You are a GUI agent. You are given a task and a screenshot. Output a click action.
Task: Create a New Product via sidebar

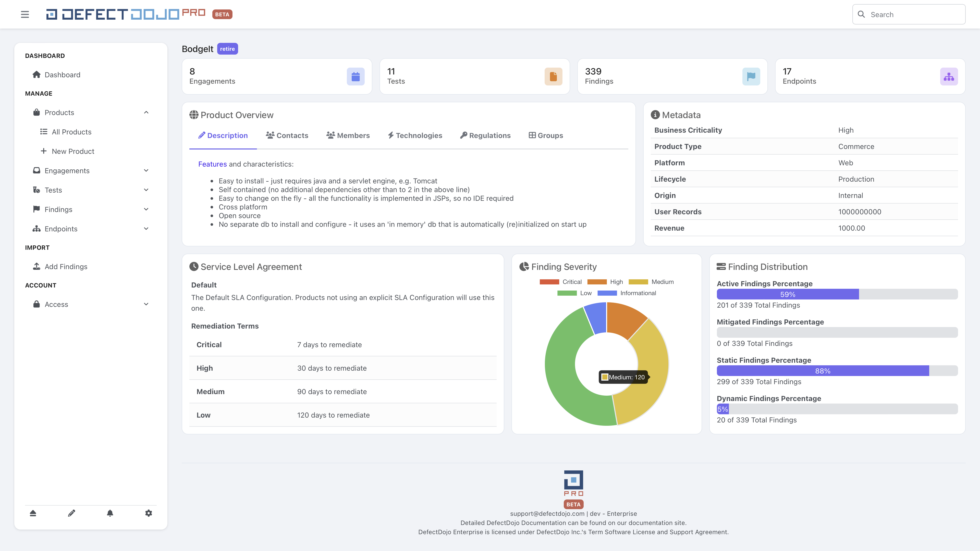pyautogui.click(x=73, y=151)
